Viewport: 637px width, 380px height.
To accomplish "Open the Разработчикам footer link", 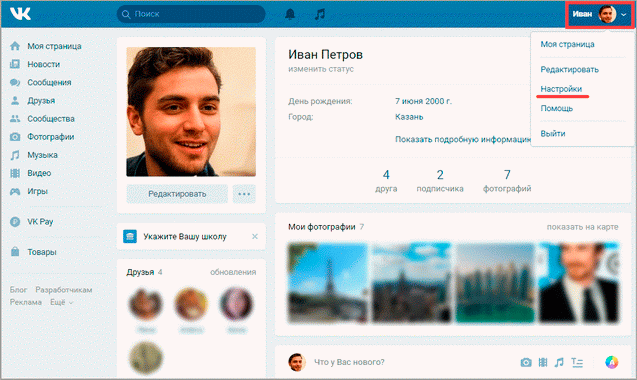I will pyautogui.click(x=64, y=290).
